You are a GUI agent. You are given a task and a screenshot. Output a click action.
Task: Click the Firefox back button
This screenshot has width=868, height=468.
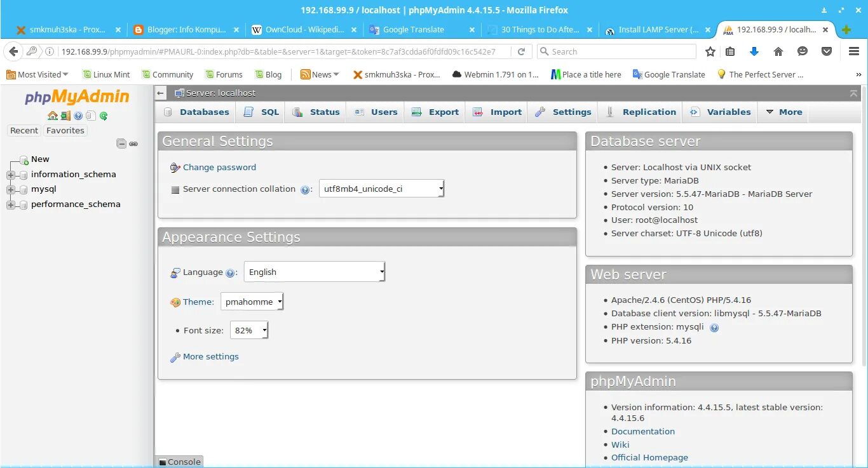[x=15, y=51]
